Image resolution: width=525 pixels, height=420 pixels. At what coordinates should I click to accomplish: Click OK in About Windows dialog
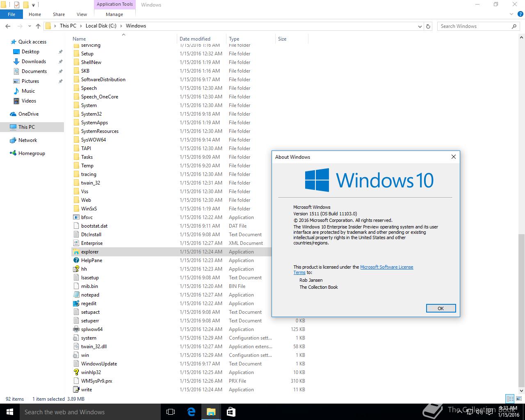point(441,308)
